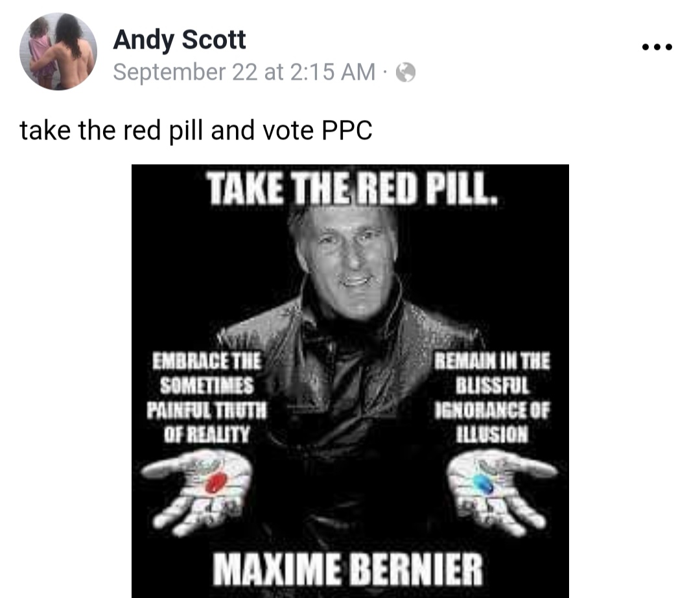Click the 2:15 AM time in timestamp
This screenshot has width=700, height=598.
[333, 72]
